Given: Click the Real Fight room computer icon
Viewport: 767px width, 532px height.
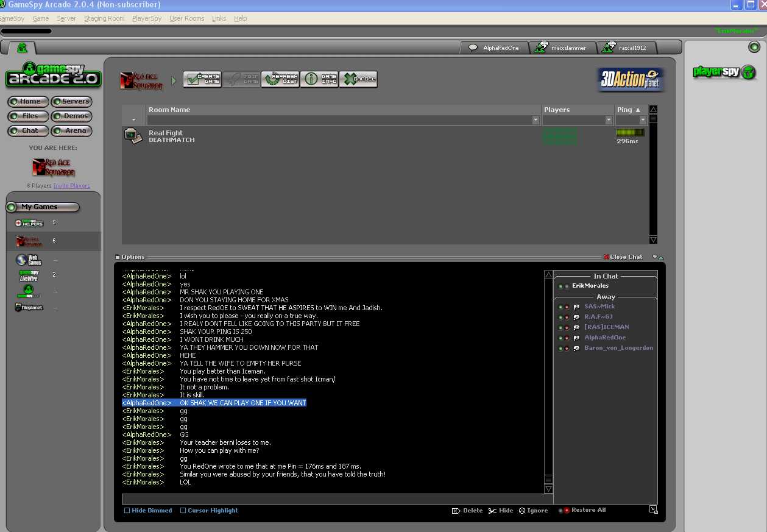Looking at the screenshot, I should coord(133,135).
